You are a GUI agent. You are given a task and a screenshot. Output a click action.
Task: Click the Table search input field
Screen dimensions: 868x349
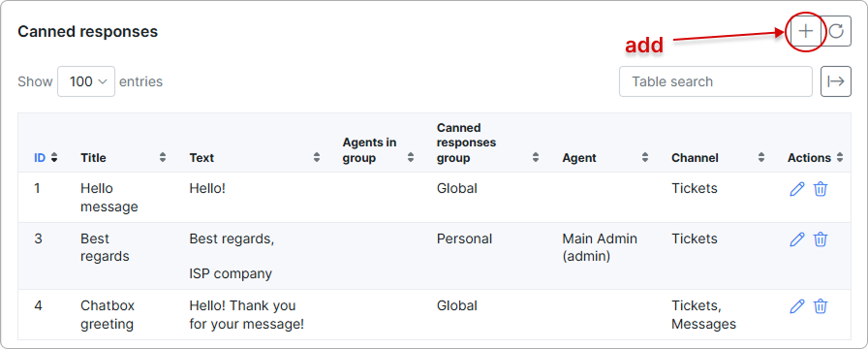click(x=715, y=81)
